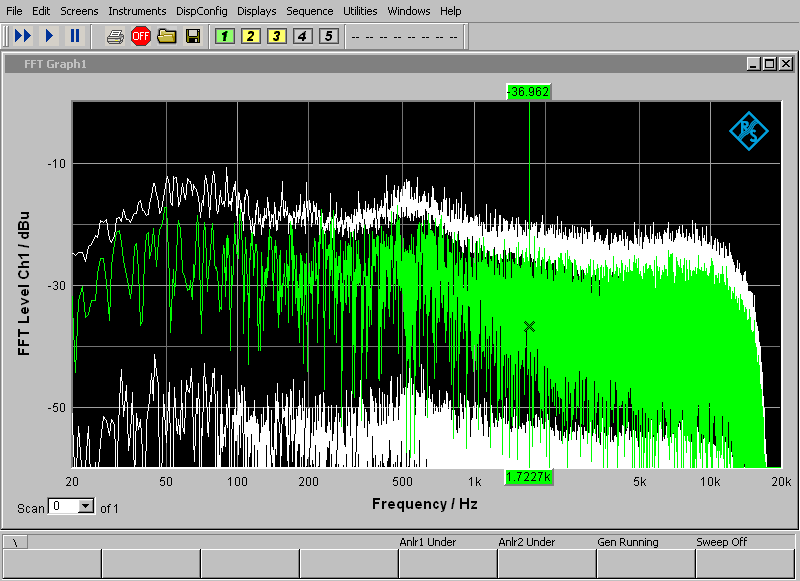Close the FFT Graph1 window

point(786,64)
